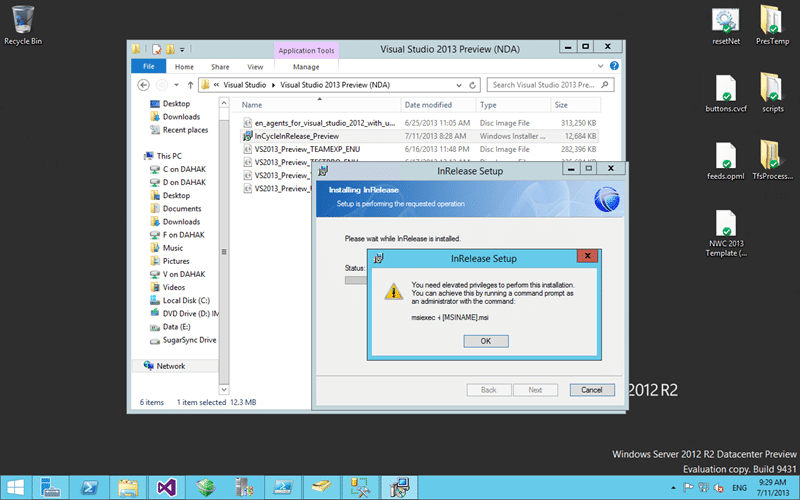The image size is (800, 500).
Task: Open Pictures folder in navigation pane
Action: pos(170,261)
